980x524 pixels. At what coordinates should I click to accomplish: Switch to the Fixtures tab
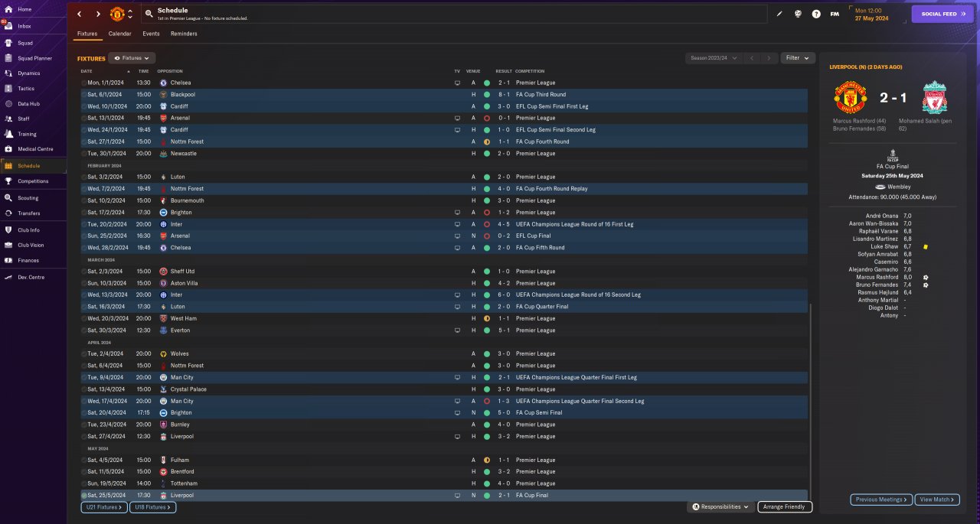click(x=87, y=34)
